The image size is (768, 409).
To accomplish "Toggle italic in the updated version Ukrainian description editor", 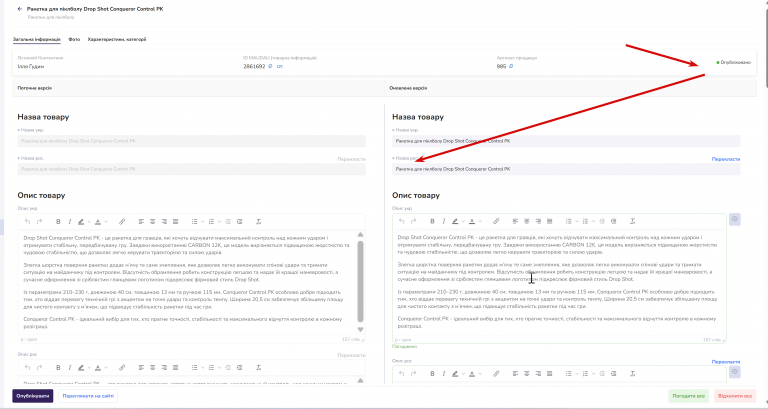I will pos(444,221).
